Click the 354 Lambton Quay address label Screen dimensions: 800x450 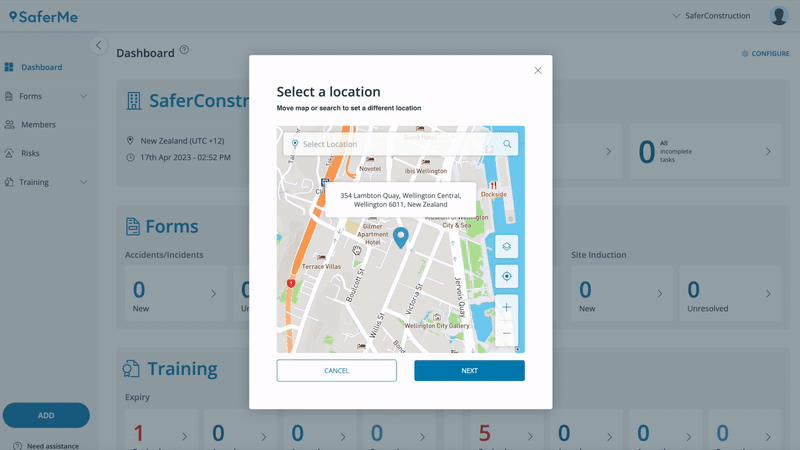coord(401,200)
